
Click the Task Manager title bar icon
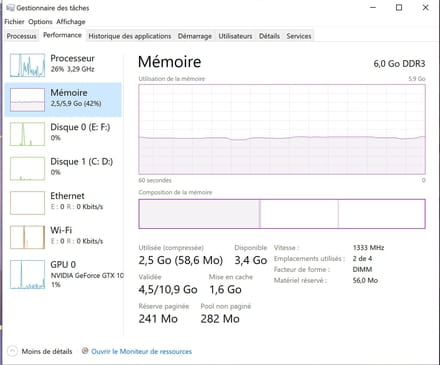coord(10,7)
